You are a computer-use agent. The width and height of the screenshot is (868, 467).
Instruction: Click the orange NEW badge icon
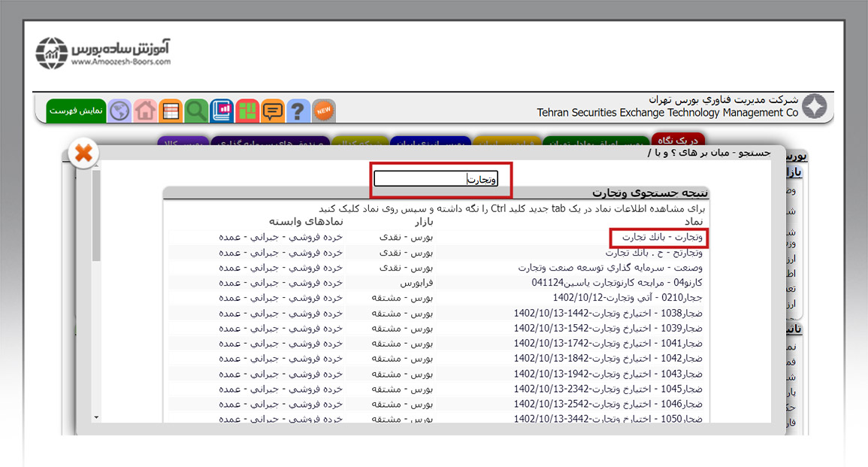pyautogui.click(x=324, y=111)
